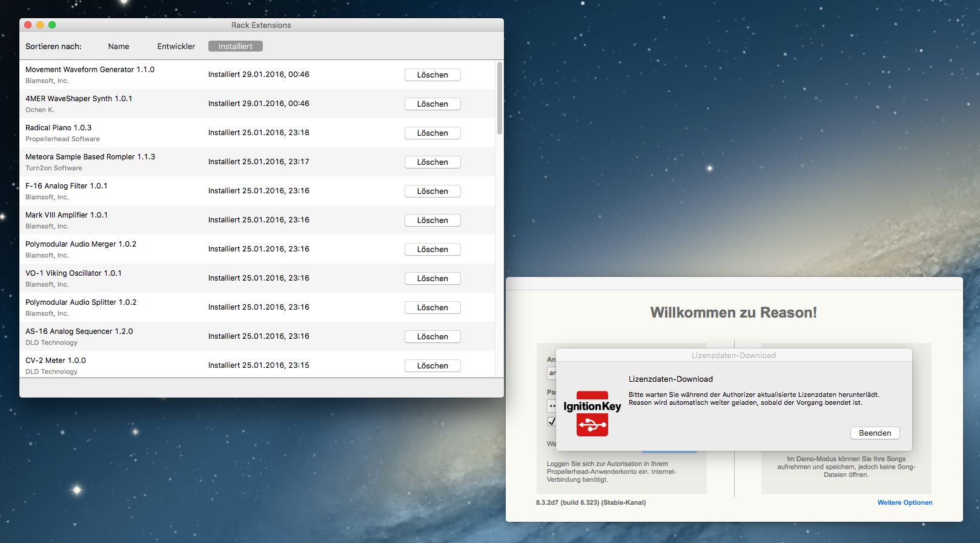The height and width of the screenshot is (543, 980).
Task: Delete Polymodular Audio Splitter extension
Action: click(x=432, y=308)
